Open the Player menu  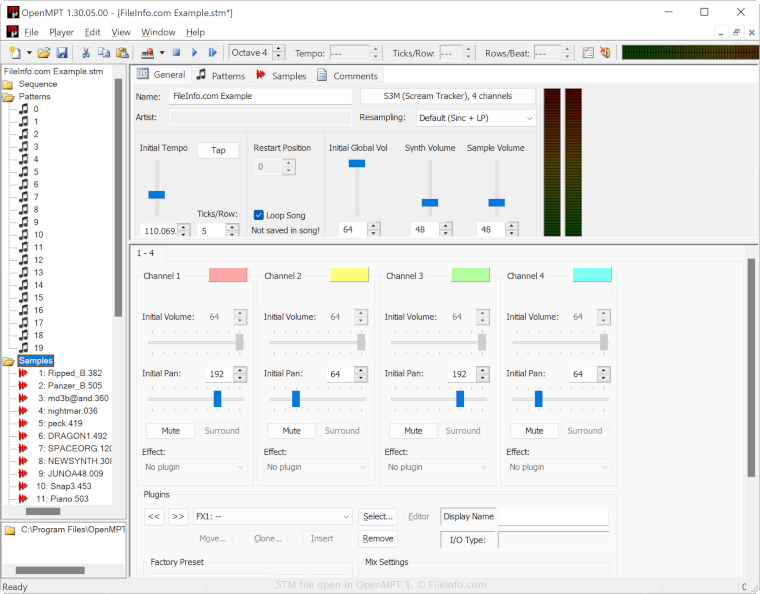[61, 32]
